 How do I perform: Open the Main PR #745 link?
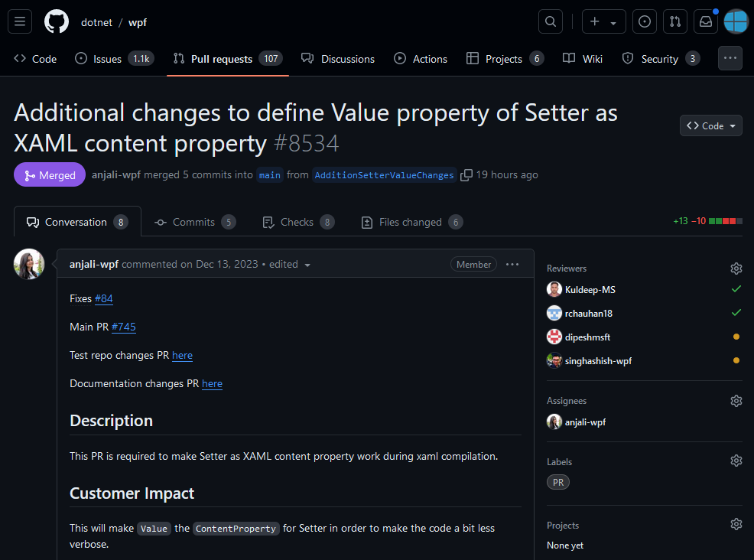pyautogui.click(x=124, y=327)
